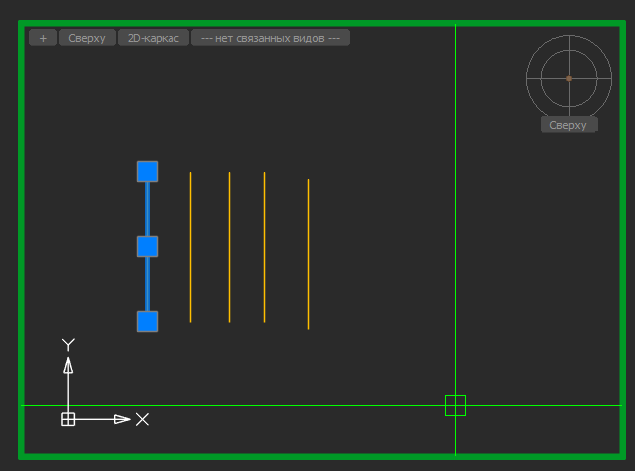The width and height of the screenshot is (635, 471).
Task: Select the third orange vertical line
Action: click(264, 247)
